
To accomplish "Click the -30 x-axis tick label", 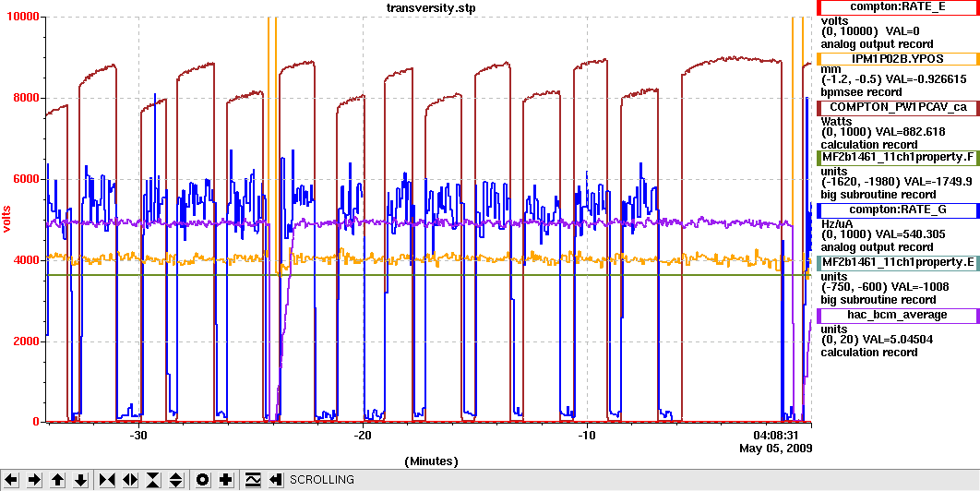I will click(137, 434).
